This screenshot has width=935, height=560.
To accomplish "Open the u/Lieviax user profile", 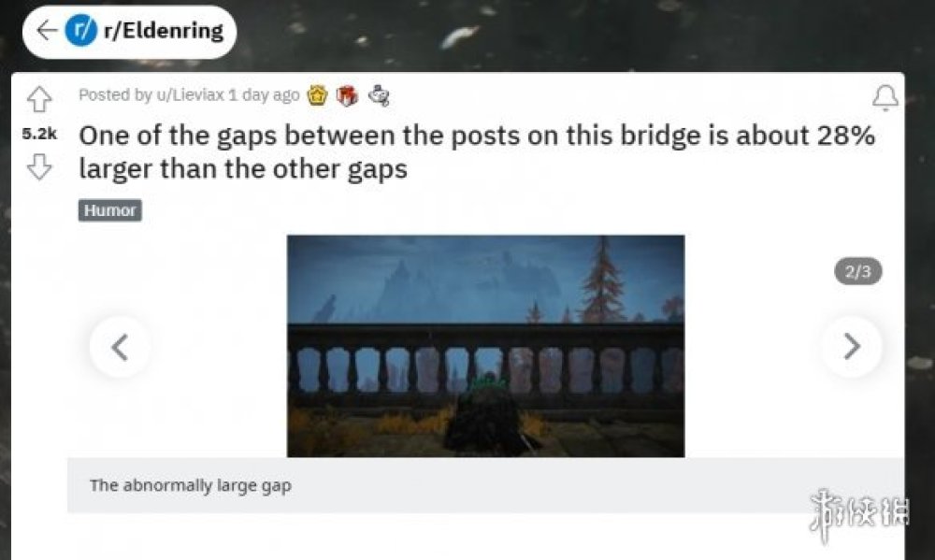I will coord(190,94).
